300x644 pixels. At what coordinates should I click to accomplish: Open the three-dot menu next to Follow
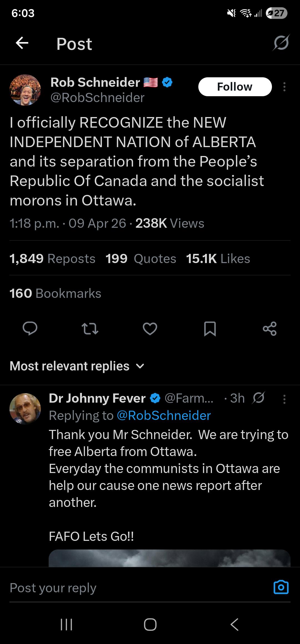click(x=284, y=87)
